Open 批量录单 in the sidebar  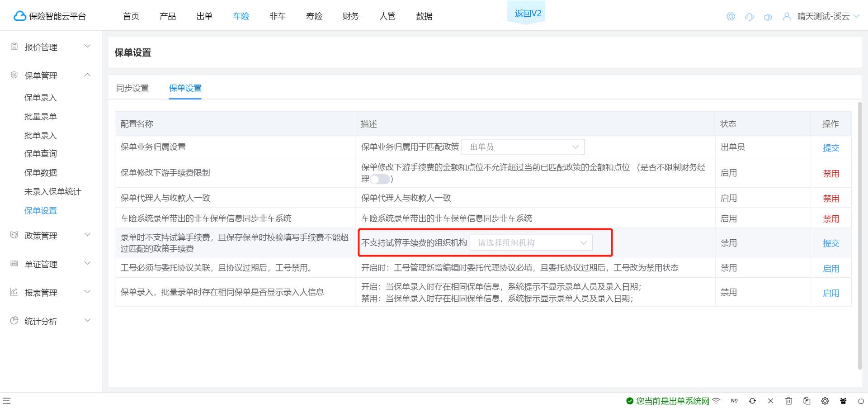click(41, 117)
